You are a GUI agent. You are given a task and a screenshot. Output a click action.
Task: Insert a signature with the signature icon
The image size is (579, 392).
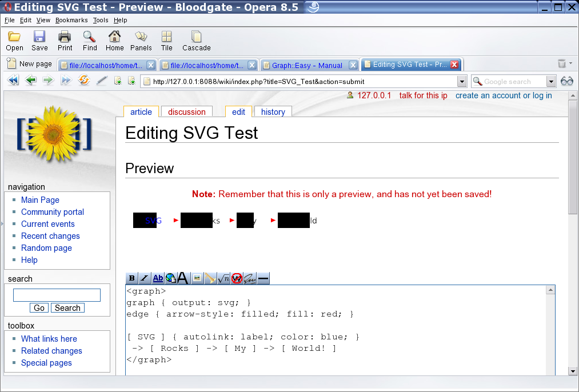click(250, 278)
